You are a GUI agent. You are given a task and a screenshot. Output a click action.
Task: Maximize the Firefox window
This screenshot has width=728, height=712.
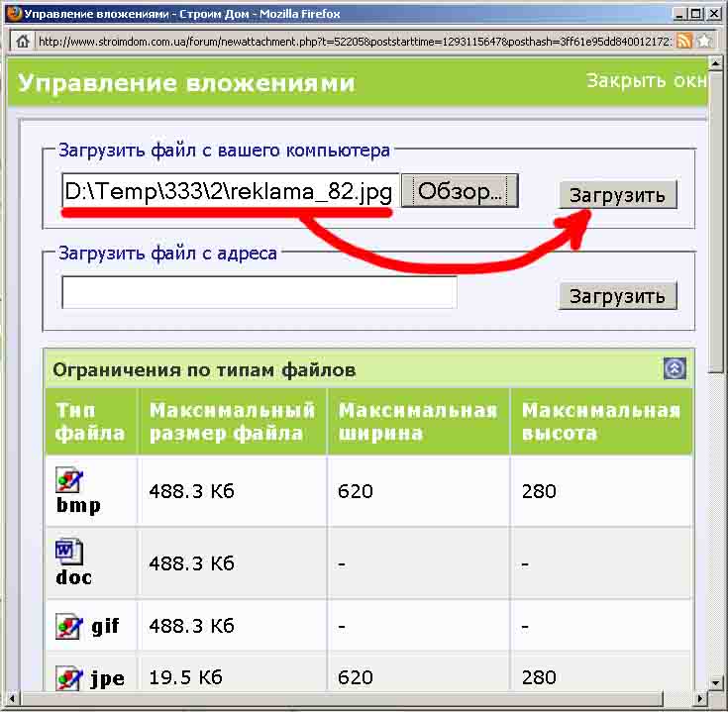[x=695, y=14]
